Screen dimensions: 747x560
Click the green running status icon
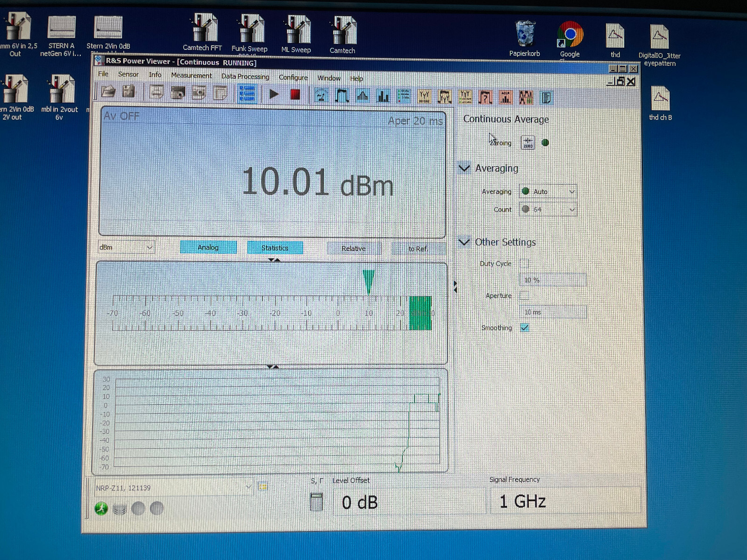click(x=101, y=508)
